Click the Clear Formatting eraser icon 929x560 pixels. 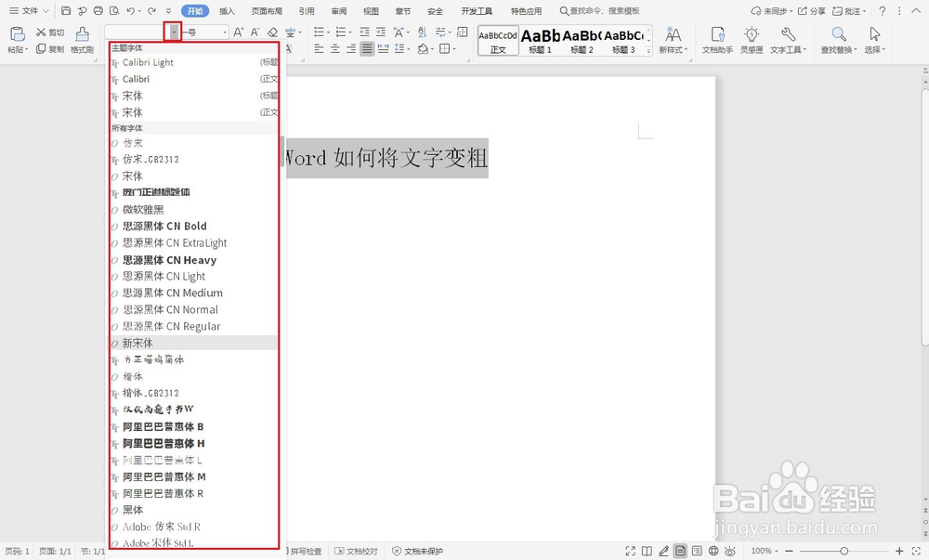pyautogui.click(x=272, y=32)
